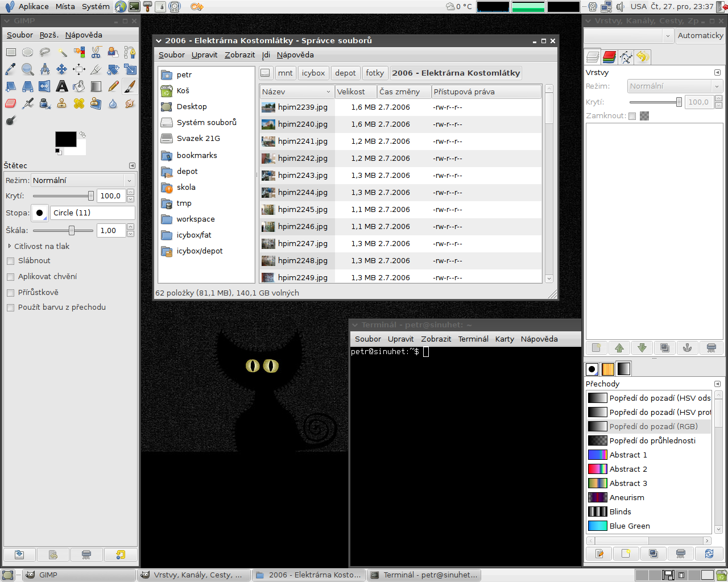Open the Režim dropdown in Vrstvy panel
The width and height of the screenshot is (728, 582).
pyautogui.click(x=675, y=86)
